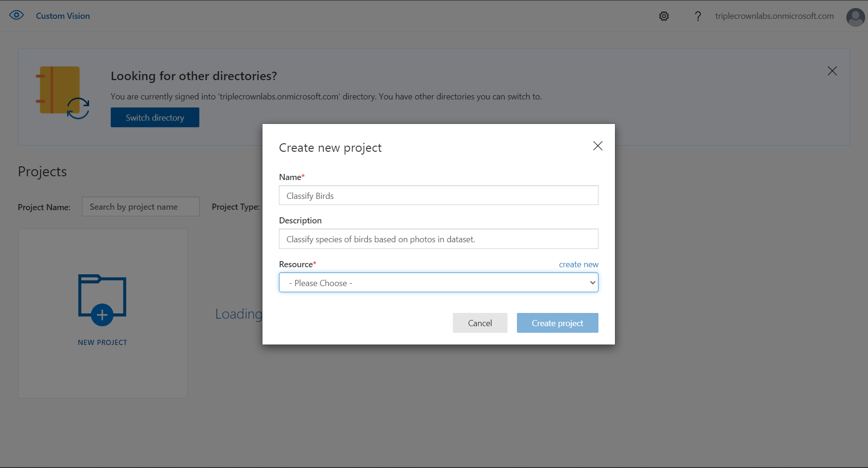The height and width of the screenshot is (468, 868).
Task: Focus the 'Search by project name' box
Action: [140, 206]
